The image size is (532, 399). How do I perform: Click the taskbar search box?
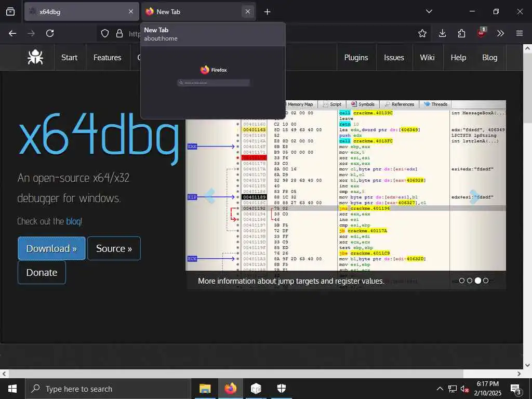point(108,389)
